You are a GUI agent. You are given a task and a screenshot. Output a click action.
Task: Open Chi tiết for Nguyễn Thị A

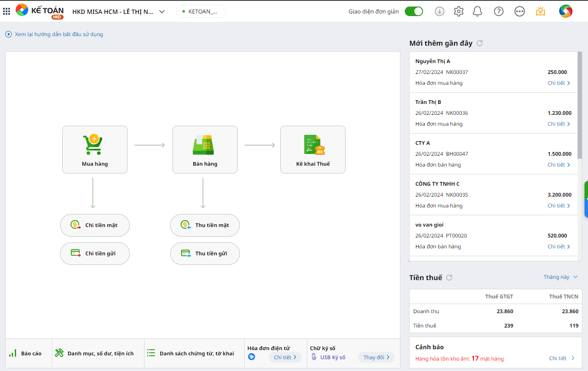click(x=559, y=83)
